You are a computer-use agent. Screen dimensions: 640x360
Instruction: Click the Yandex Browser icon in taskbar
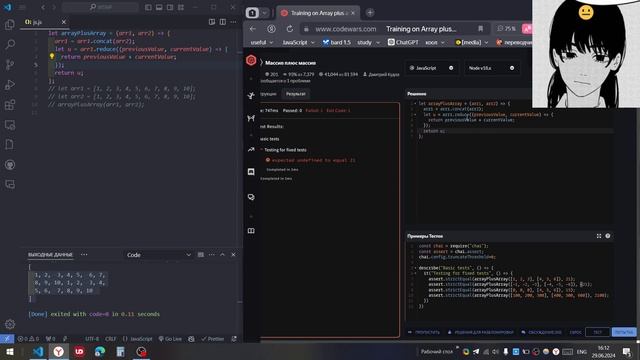(58, 351)
